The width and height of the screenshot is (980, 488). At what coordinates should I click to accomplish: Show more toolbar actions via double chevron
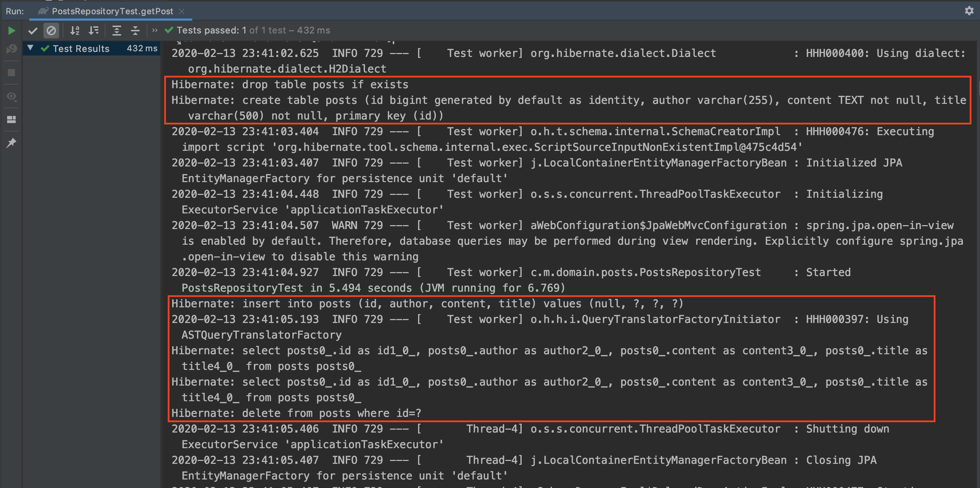pos(155,30)
